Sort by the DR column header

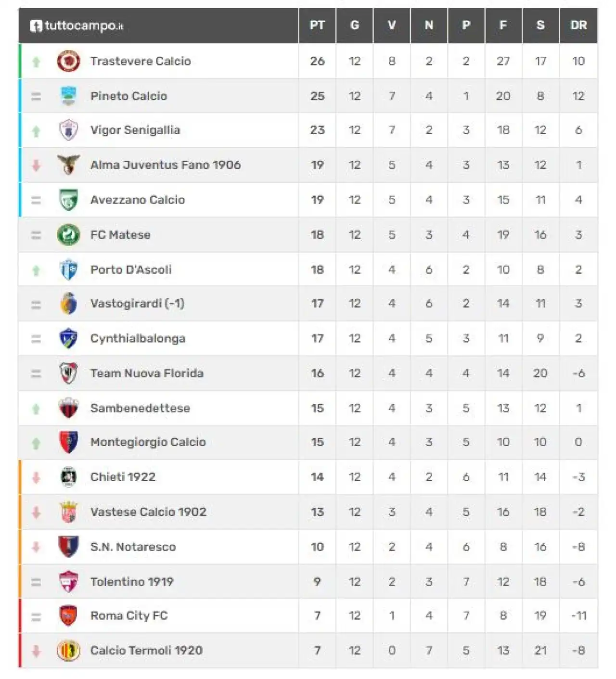(x=578, y=25)
